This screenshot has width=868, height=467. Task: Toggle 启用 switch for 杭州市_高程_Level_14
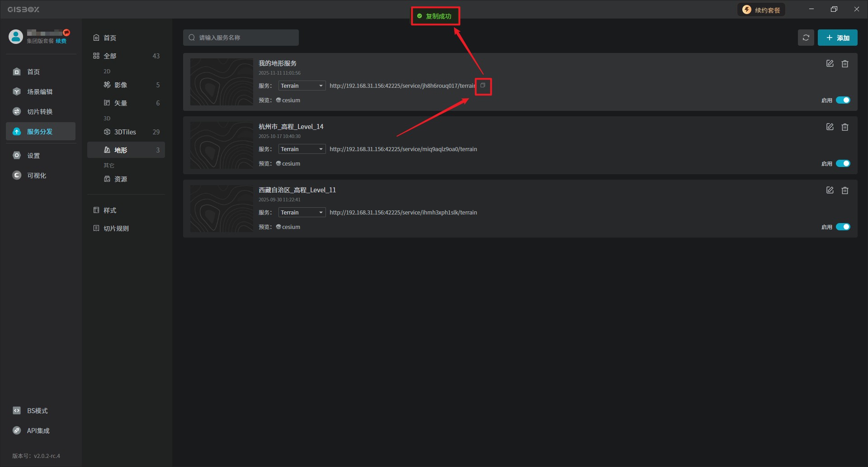843,164
